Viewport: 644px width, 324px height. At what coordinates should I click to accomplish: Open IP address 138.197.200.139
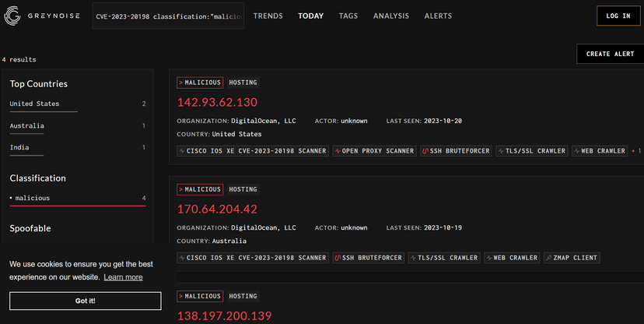pyautogui.click(x=224, y=316)
